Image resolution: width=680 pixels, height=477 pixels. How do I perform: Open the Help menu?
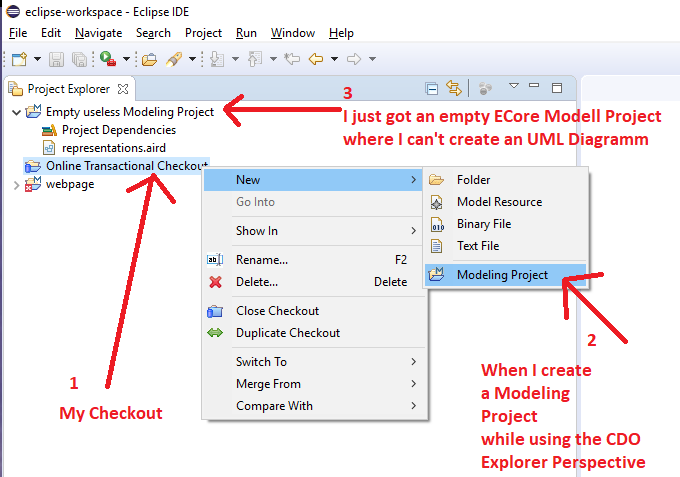coord(341,33)
